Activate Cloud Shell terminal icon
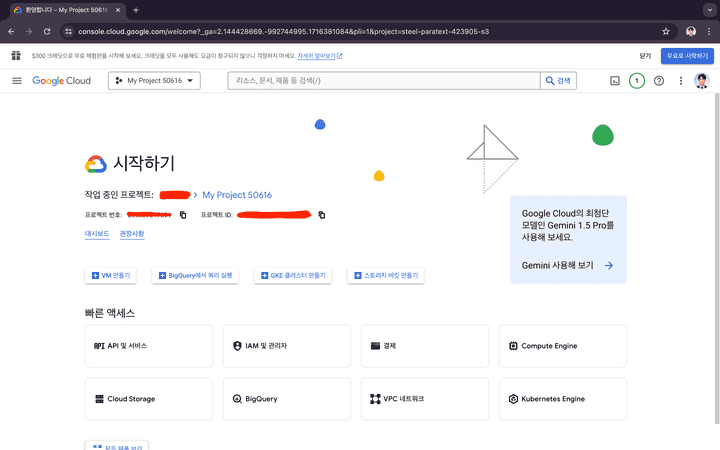Viewport: 720px width, 450px height. coord(615,81)
